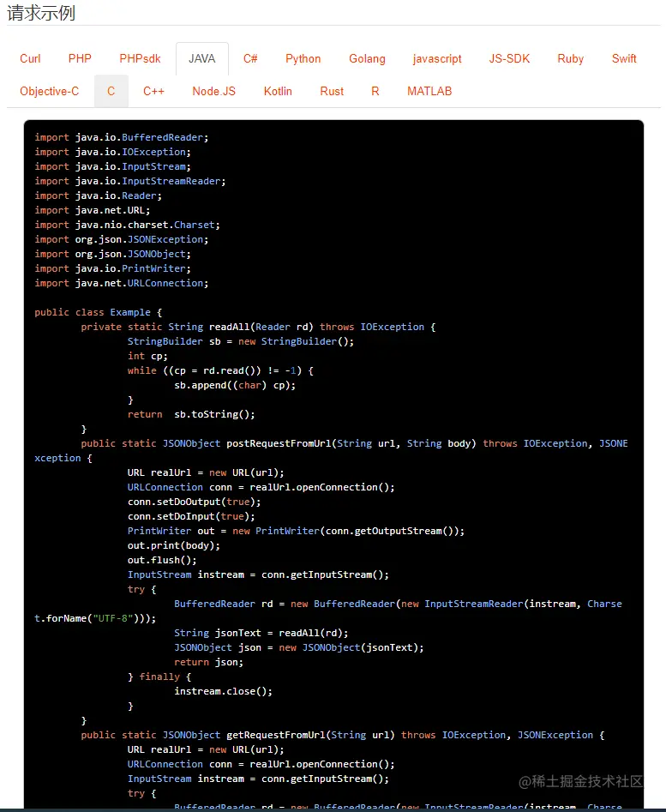This screenshot has width=666, height=812.
Task: Open the PHP code example tab
Action: (80, 58)
